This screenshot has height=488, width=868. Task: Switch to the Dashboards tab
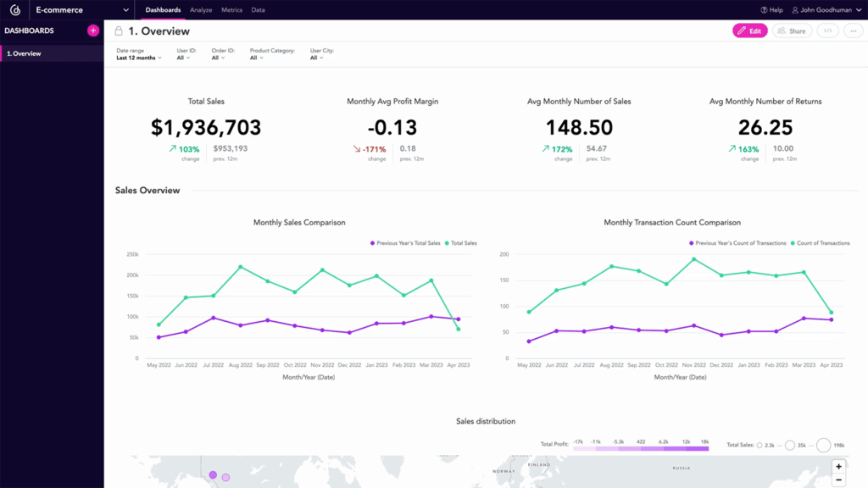pyautogui.click(x=163, y=10)
